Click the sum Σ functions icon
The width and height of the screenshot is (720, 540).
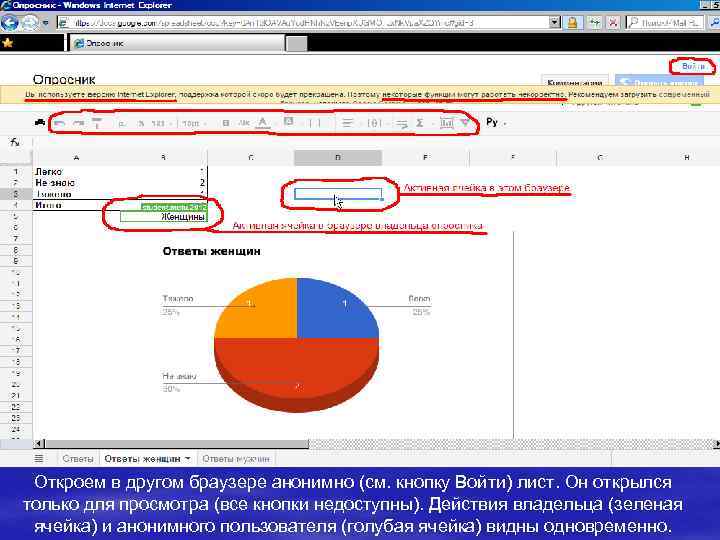pos(419,123)
